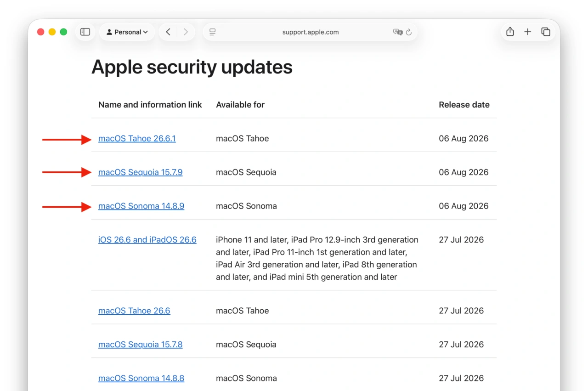Open a new tab with plus icon

click(x=527, y=32)
